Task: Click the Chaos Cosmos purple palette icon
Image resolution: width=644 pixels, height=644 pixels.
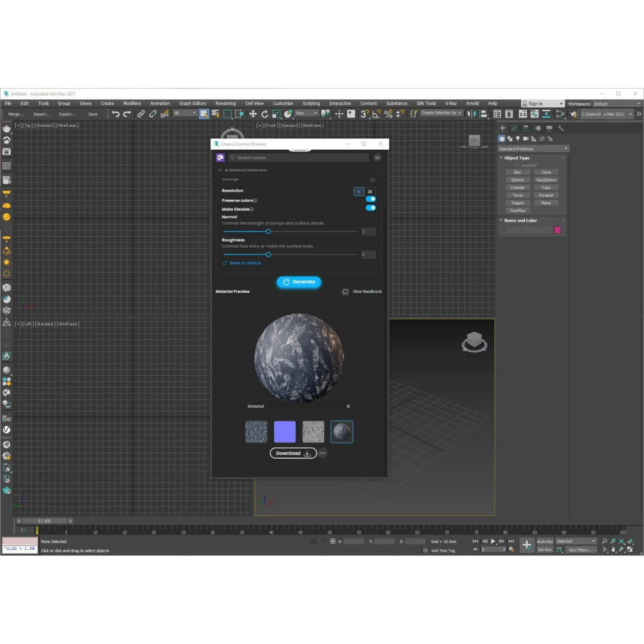Action: [221, 157]
